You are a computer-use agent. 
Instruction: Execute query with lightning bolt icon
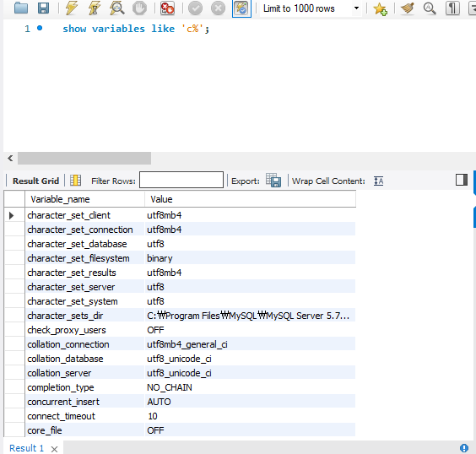(72, 8)
